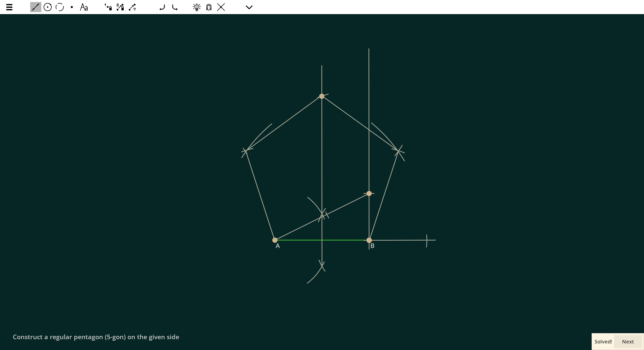Open the hint lightbulb
This screenshot has height=350, width=644.
(x=197, y=7)
